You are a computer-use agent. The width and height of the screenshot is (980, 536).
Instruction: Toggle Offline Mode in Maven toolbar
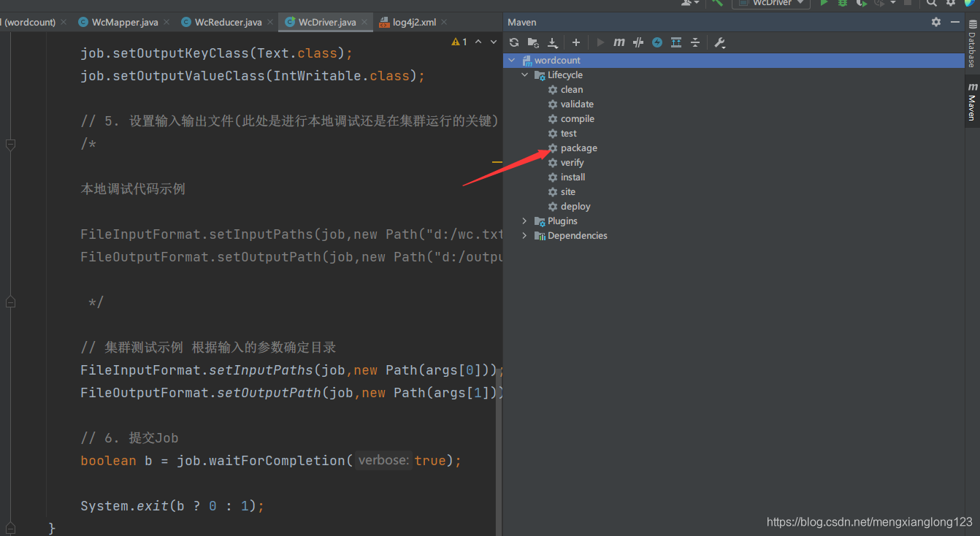[638, 42]
